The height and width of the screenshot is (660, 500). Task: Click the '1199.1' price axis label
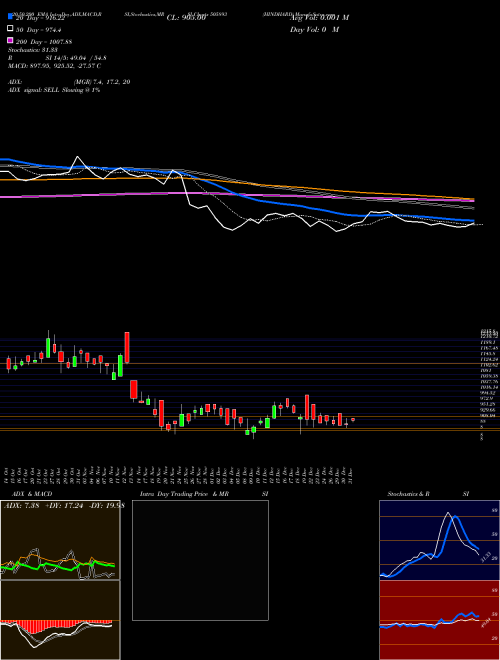487,342
